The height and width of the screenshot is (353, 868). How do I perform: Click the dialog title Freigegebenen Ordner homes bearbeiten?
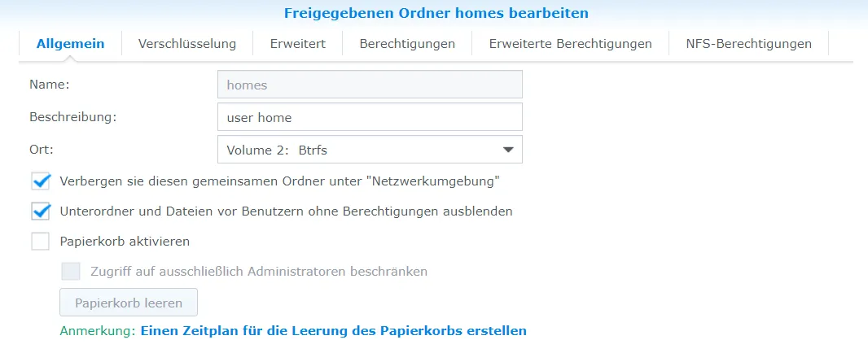(x=436, y=13)
